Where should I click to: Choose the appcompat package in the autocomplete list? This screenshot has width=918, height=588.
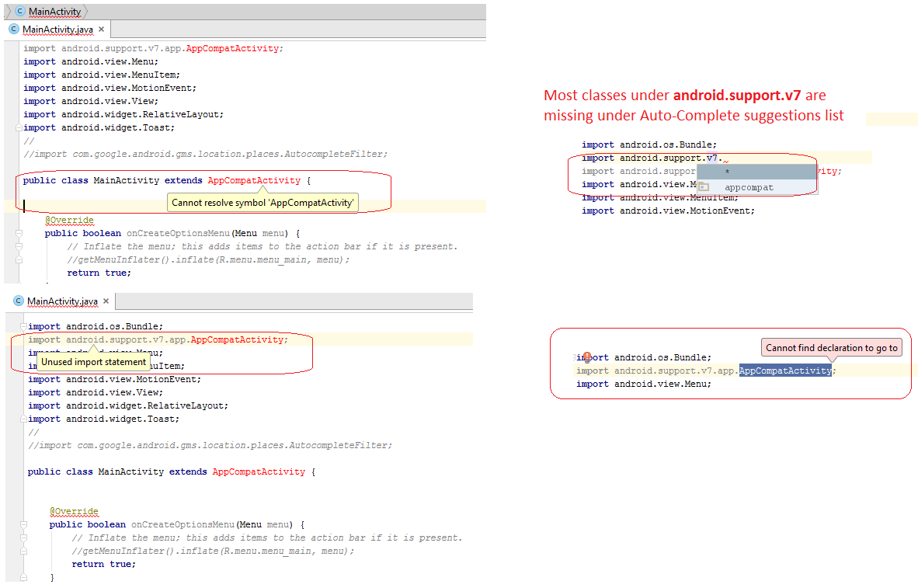coord(756,187)
